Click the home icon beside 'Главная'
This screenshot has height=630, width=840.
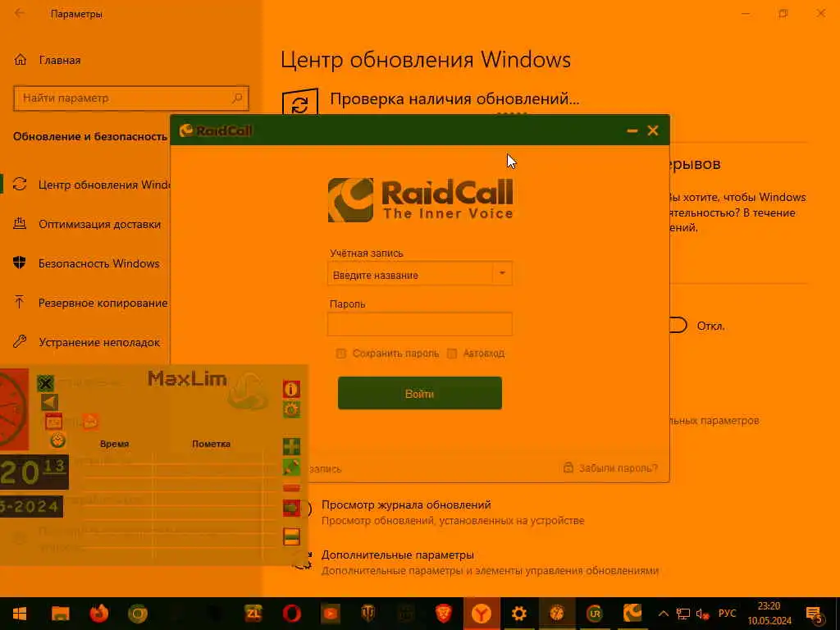pyautogui.click(x=20, y=59)
